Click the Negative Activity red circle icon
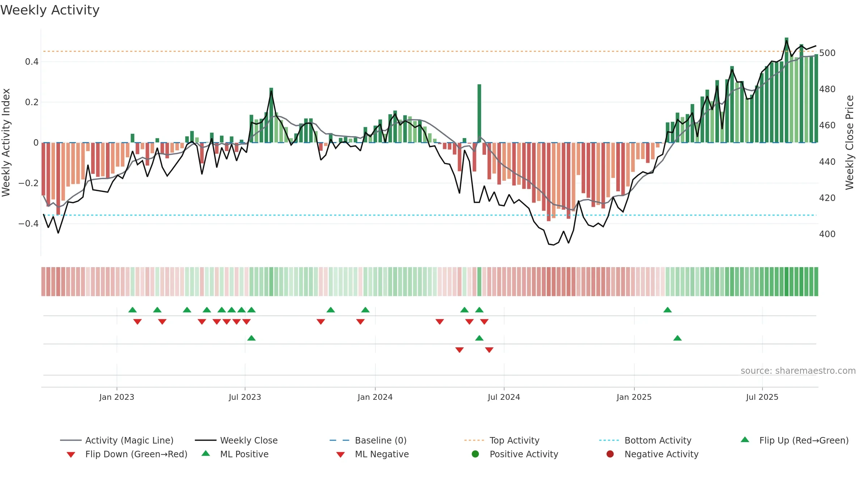 click(610, 454)
